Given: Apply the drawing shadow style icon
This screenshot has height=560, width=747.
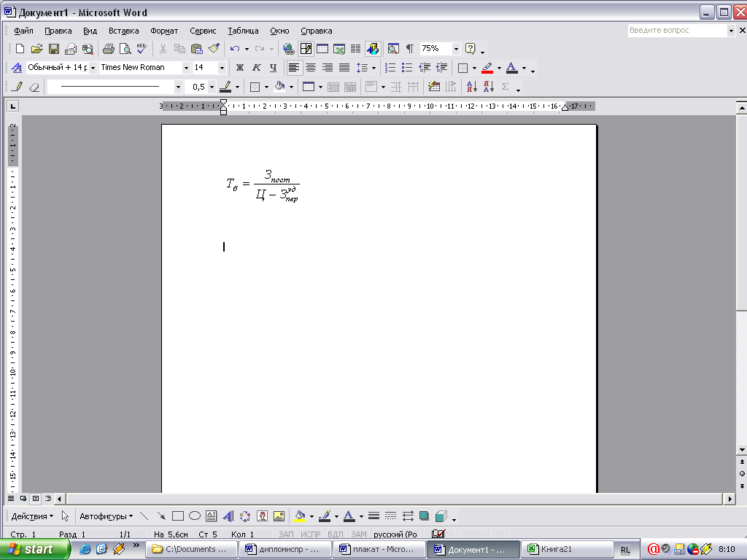Looking at the screenshot, I should 424,516.
